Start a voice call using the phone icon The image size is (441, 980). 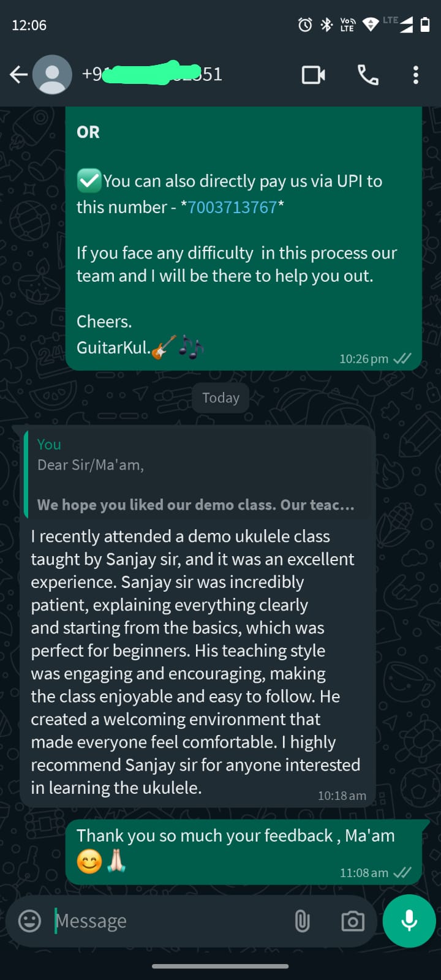click(x=367, y=75)
